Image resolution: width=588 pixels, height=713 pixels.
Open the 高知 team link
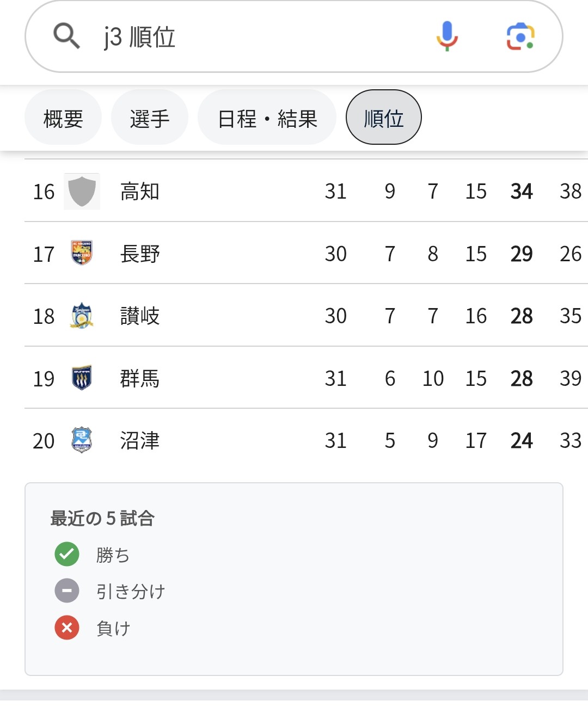click(x=140, y=192)
